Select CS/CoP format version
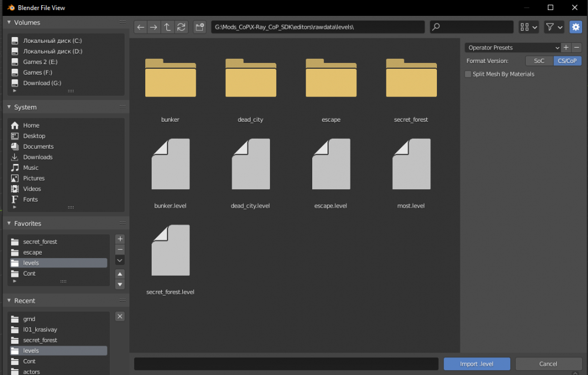 click(567, 61)
